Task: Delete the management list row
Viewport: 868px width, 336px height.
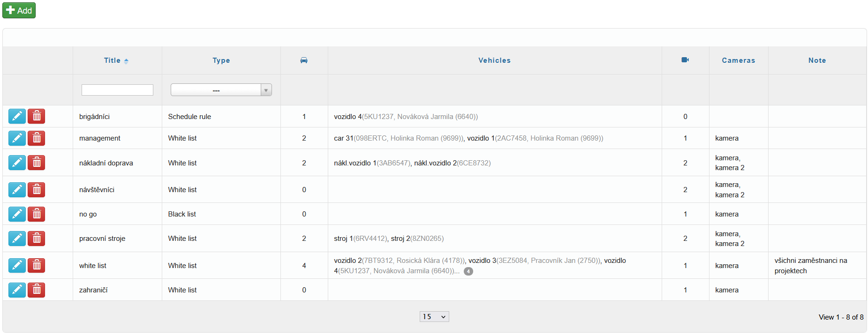Action: (36, 138)
